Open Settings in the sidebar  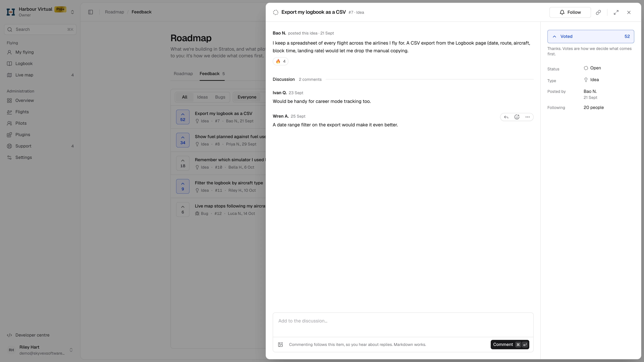tap(40, 157)
